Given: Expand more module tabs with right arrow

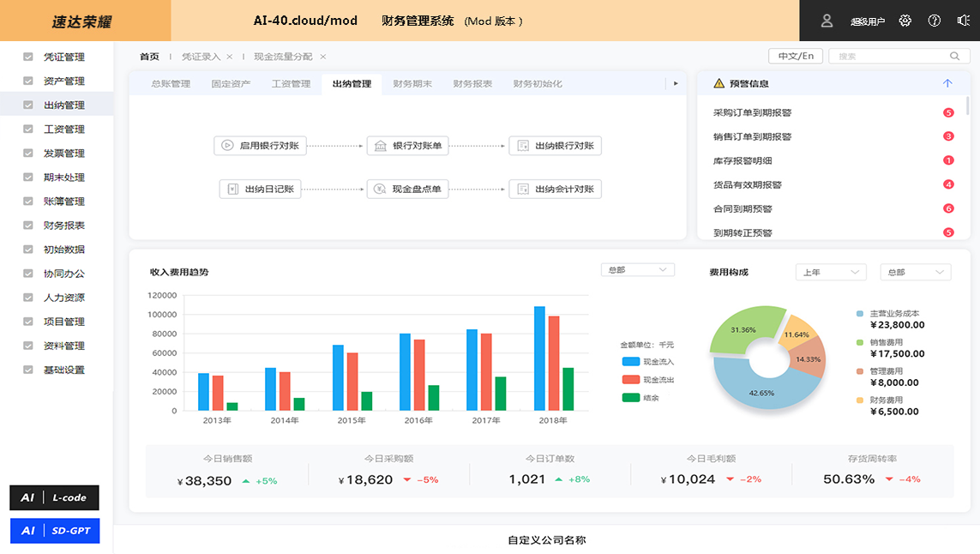Looking at the screenshot, I should click(676, 84).
